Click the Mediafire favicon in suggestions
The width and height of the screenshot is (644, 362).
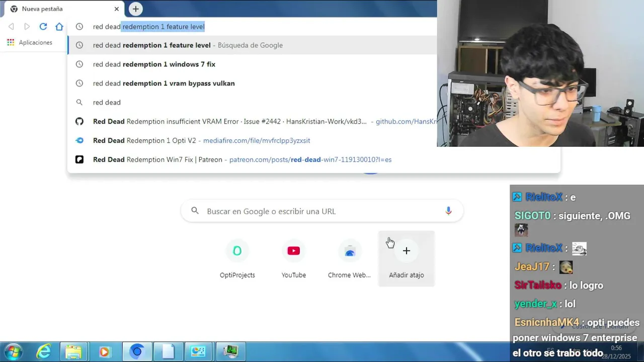point(79,141)
